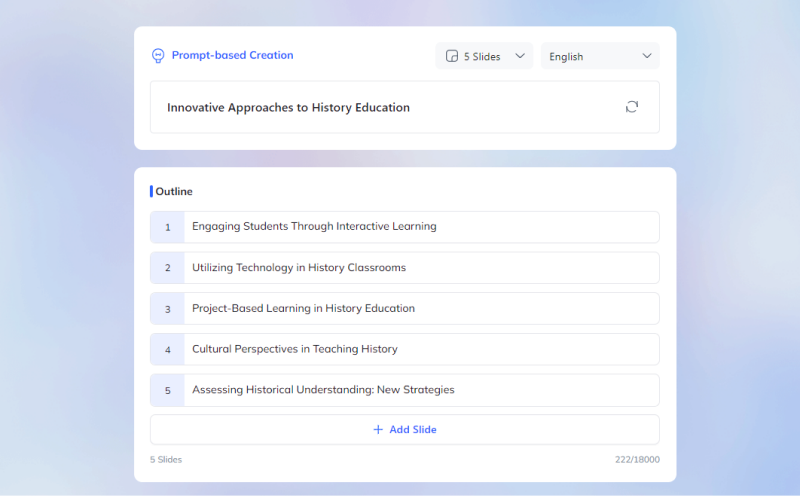Click the Prompt-based Creation lightbulb icon

pos(157,56)
